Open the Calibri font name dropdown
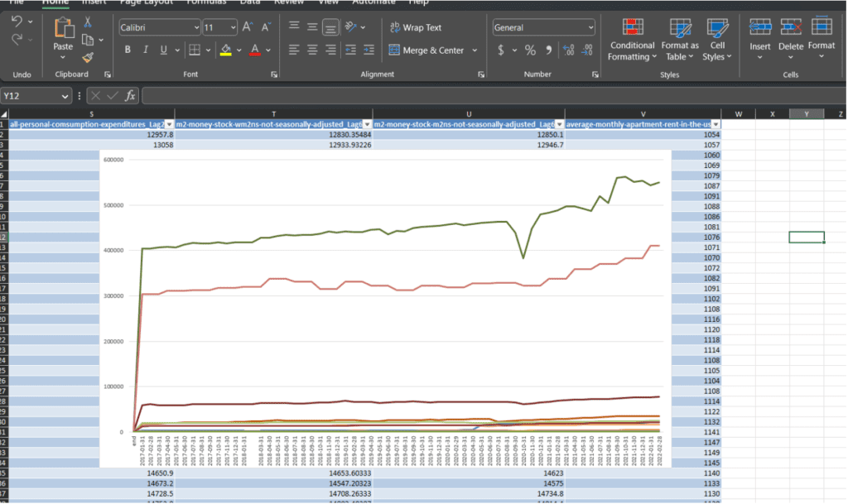Viewport: 848px width, 504px height. (195, 27)
